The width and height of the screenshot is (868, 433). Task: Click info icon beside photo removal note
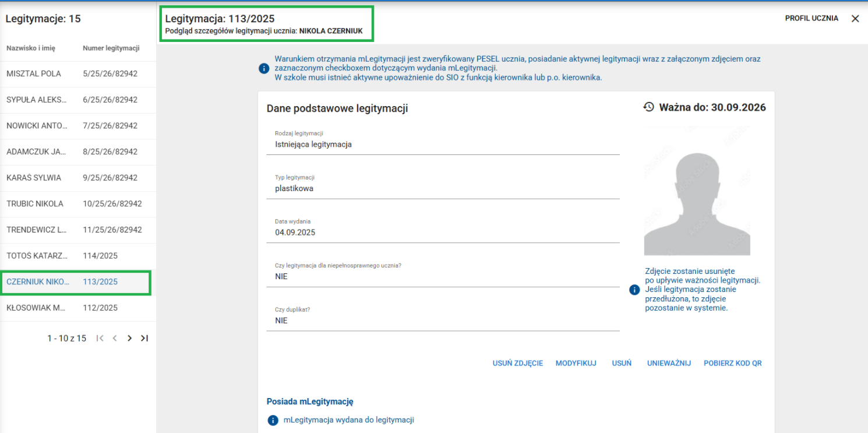635,290
